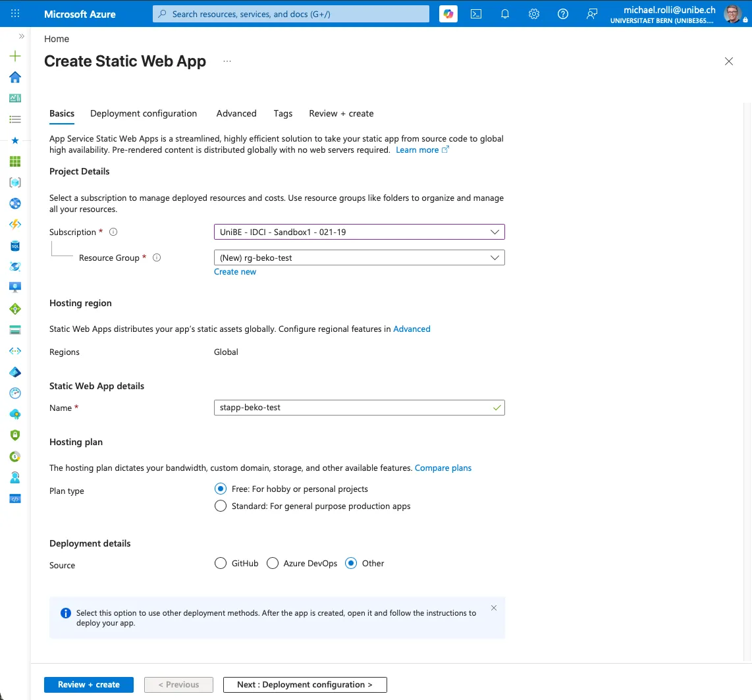
Task: Open the Learn more link
Action: click(x=422, y=150)
